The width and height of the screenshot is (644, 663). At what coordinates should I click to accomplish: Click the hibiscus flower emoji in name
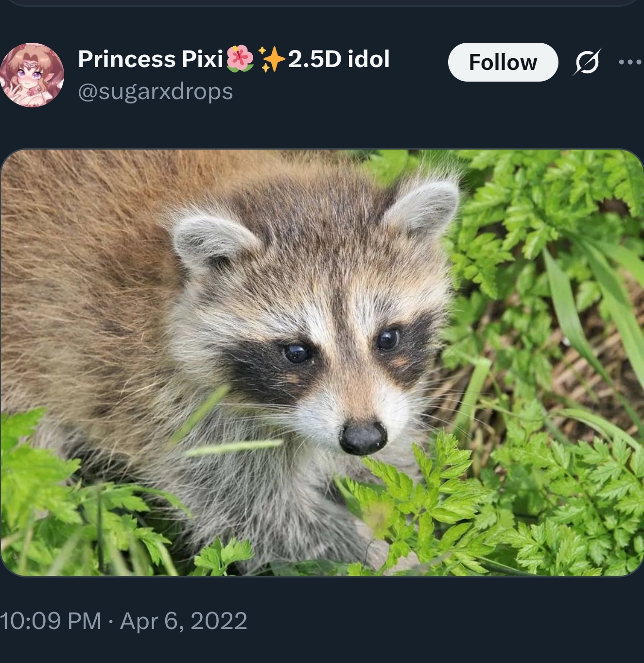(240, 59)
